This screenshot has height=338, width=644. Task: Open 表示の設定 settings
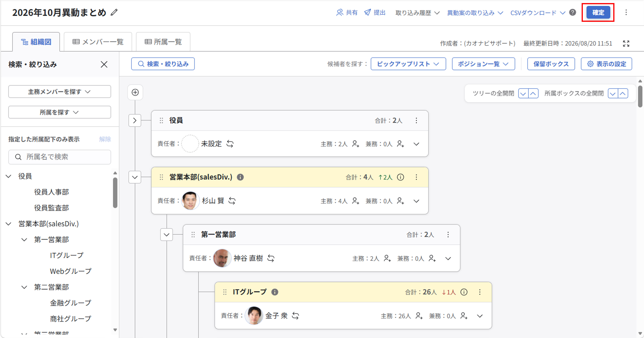coord(606,64)
